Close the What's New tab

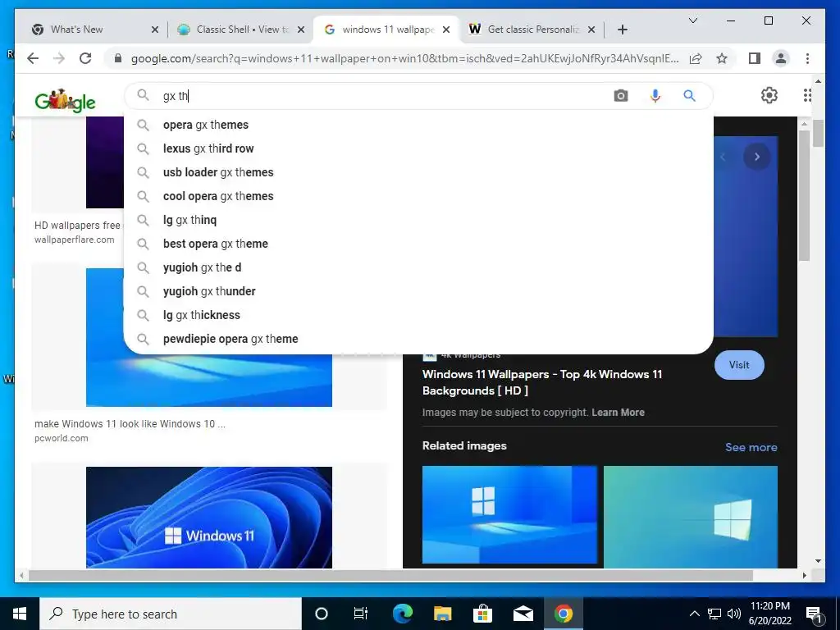click(x=155, y=30)
